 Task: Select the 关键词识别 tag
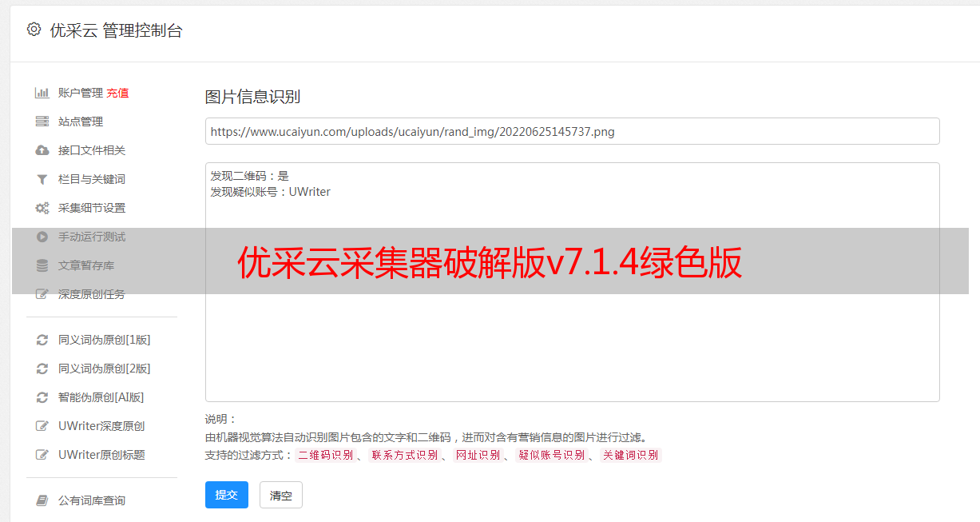(x=630, y=455)
